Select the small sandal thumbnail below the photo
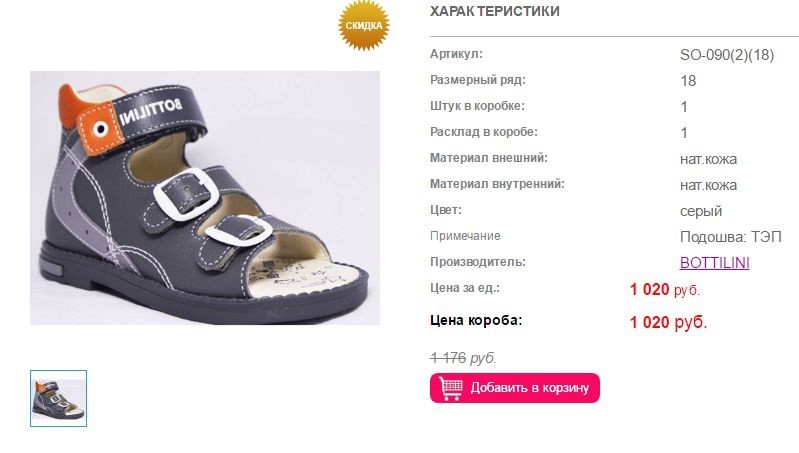This screenshot has height=453, width=799. pos(59,398)
